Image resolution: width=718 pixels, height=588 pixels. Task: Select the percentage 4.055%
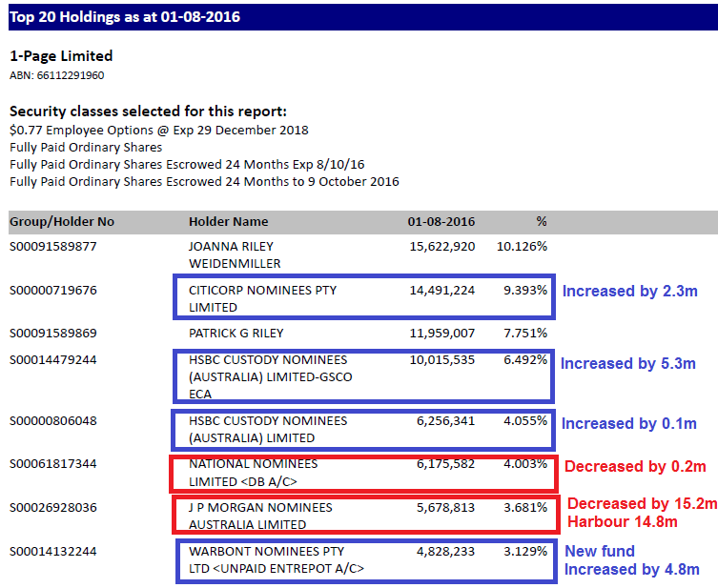(x=525, y=421)
